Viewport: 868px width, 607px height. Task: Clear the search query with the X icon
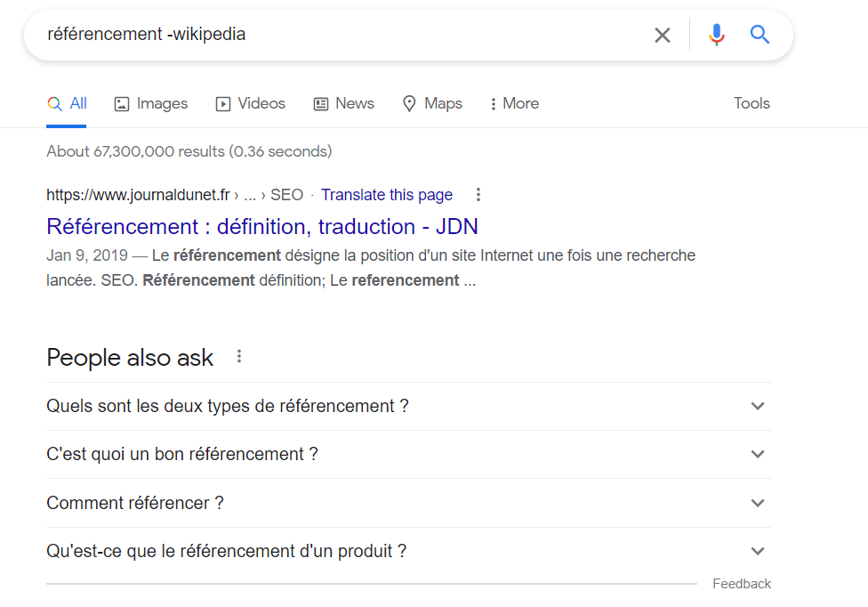click(x=663, y=34)
